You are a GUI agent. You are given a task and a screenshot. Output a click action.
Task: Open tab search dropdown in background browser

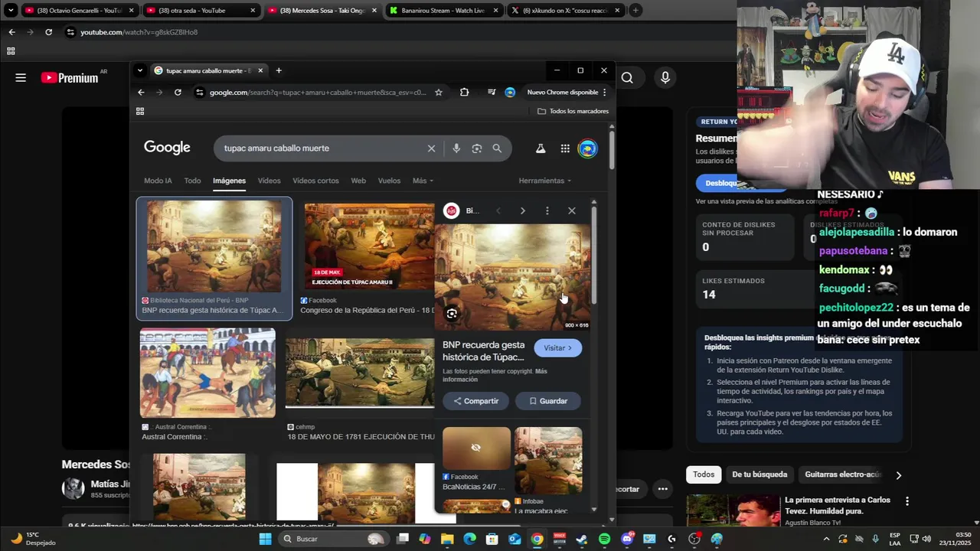tap(11, 11)
